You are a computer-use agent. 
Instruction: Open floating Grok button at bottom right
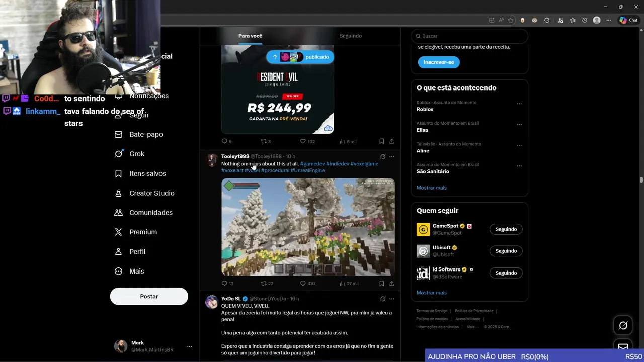[x=623, y=326]
